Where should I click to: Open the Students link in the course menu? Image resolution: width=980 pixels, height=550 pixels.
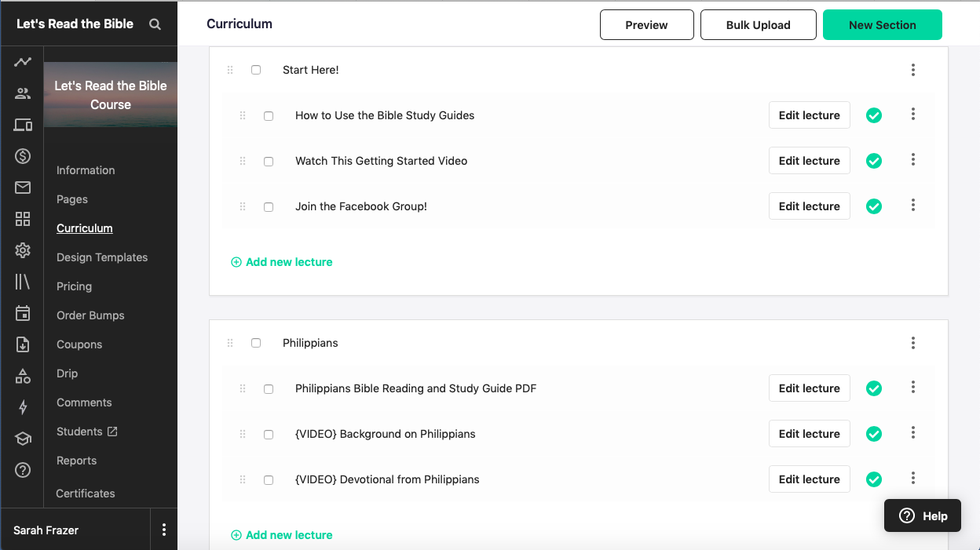pos(87,432)
